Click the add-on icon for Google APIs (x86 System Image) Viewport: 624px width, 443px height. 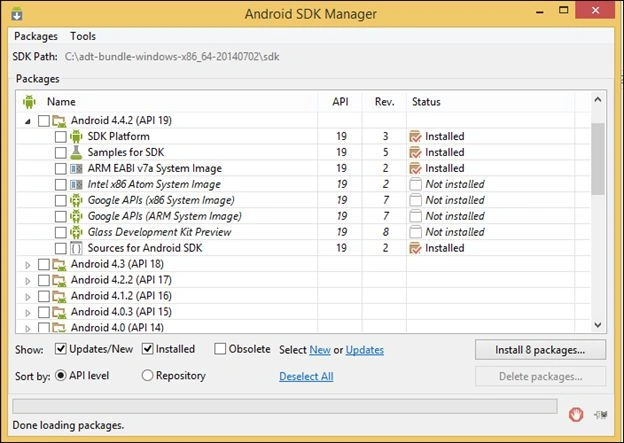coord(76,200)
